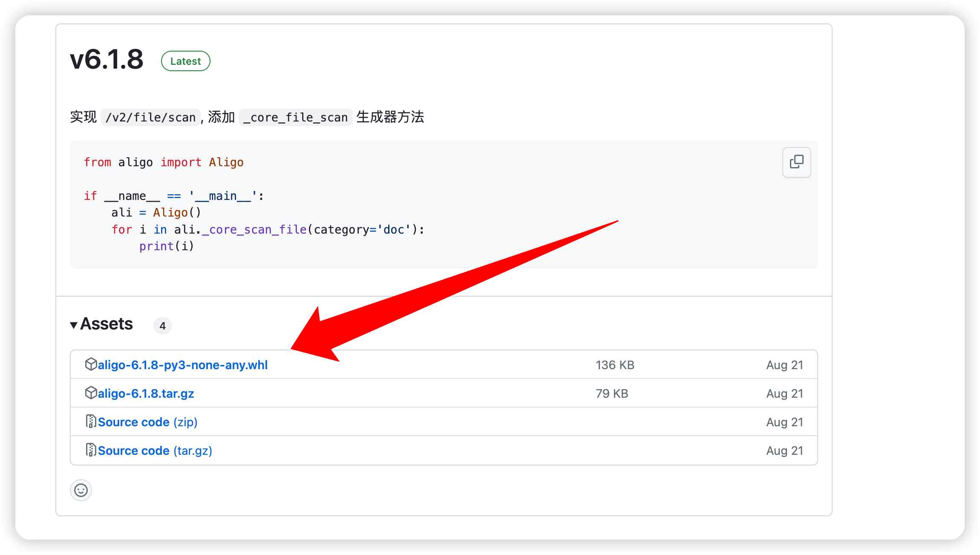
Task: Open the v6.1.8 release title
Action: (x=107, y=59)
